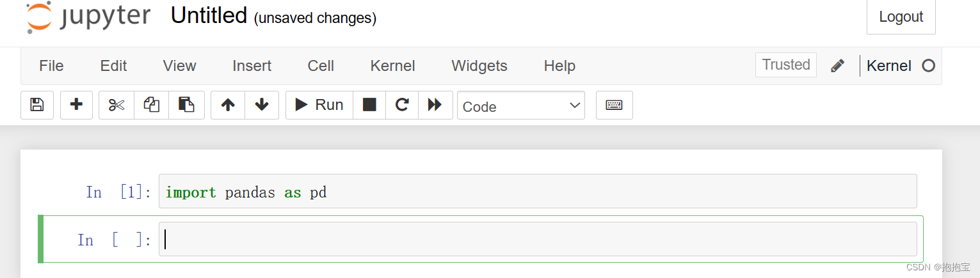Click the save and checkpoint icon
The image size is (980, 278).
click(x=37, y=105)
